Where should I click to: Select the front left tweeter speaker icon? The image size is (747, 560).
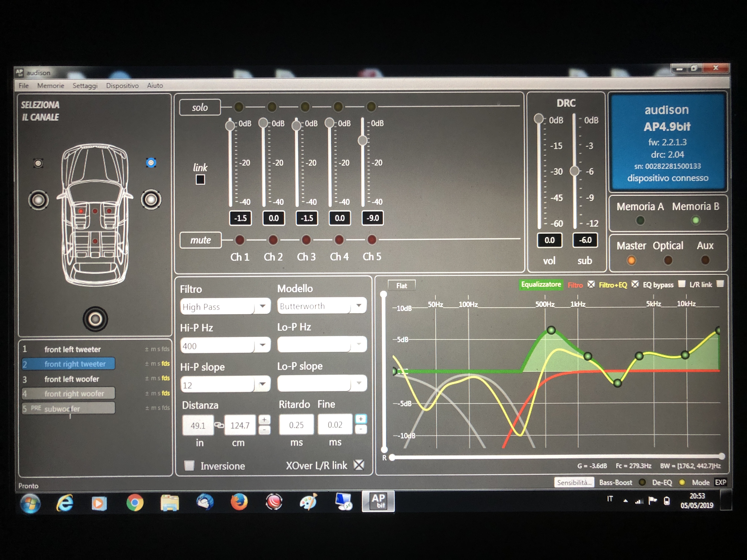coord(38,163)
